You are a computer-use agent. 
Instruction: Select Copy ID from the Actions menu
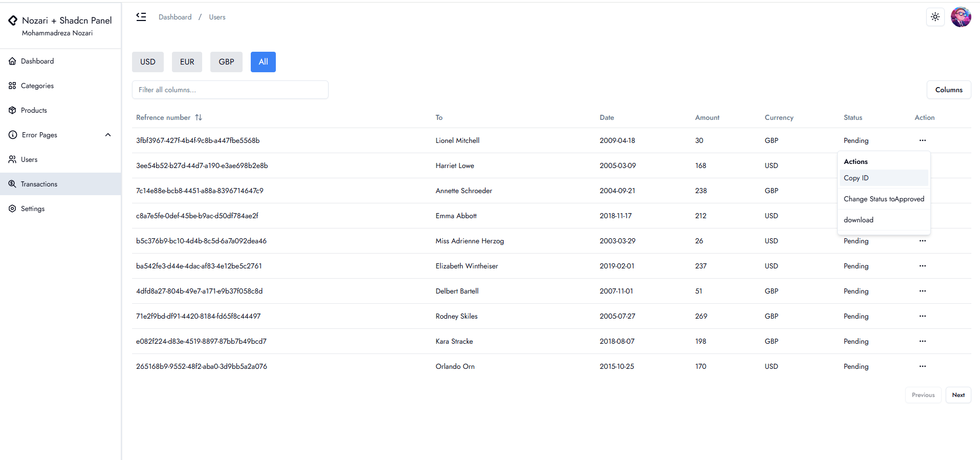tap(884, 178)
